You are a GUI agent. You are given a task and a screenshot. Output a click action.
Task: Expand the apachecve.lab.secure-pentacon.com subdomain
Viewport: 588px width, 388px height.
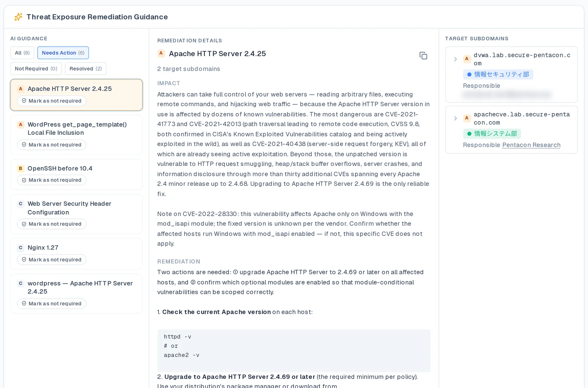click(455, 118)
